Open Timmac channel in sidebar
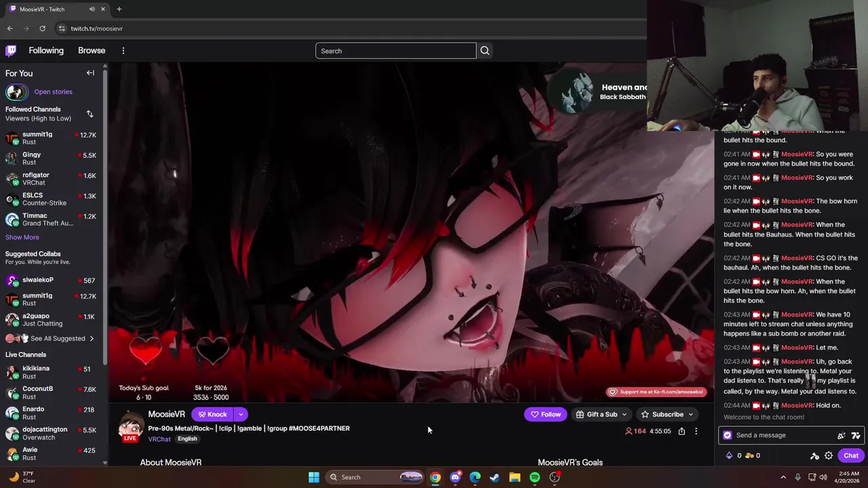Image resolution: width=868 pixels, height=488 pixels. (x=52, y=220)
